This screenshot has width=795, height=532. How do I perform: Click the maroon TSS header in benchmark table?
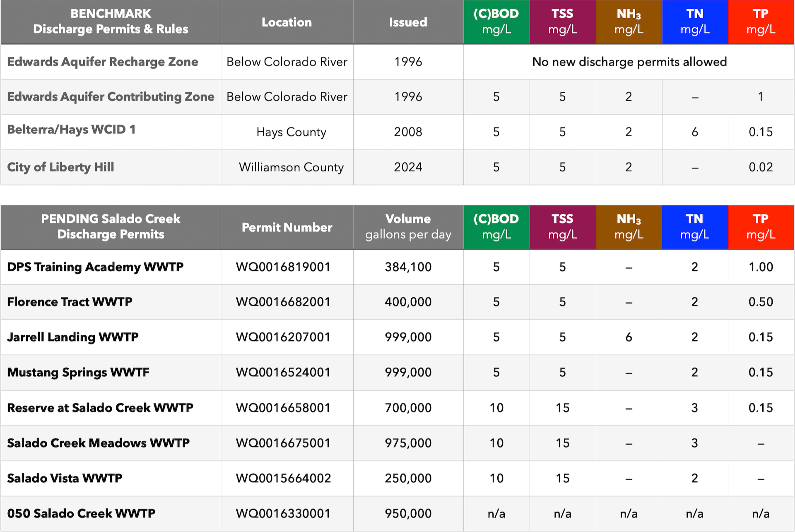point(562,22)
